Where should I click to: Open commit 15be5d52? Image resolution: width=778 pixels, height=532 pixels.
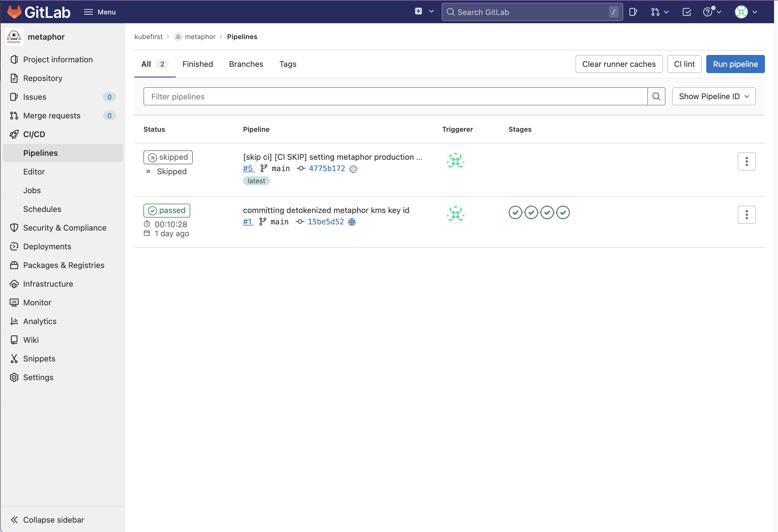pyautogui.click(x=326, y=222)
